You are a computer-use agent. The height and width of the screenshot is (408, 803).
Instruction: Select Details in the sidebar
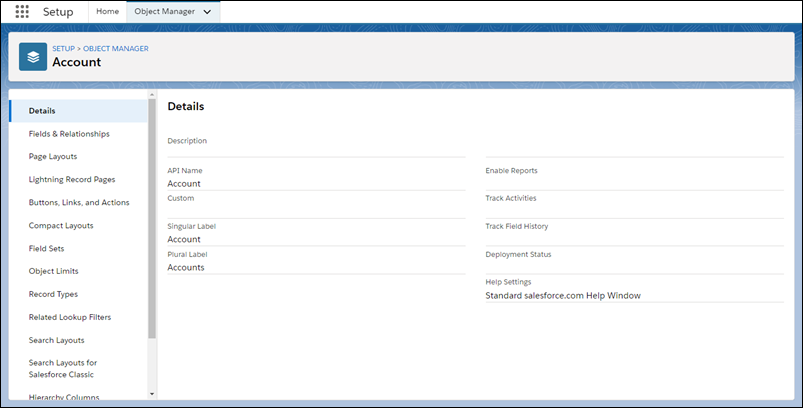(x=42, y=111)
